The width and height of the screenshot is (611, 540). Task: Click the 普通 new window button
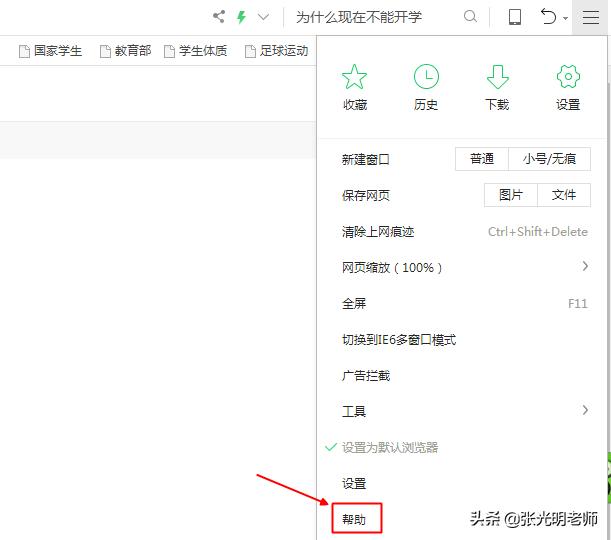482,159
